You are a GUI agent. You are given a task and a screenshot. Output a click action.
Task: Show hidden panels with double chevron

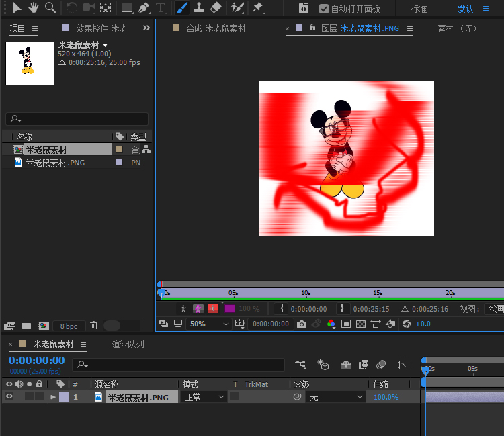[146, 28]
